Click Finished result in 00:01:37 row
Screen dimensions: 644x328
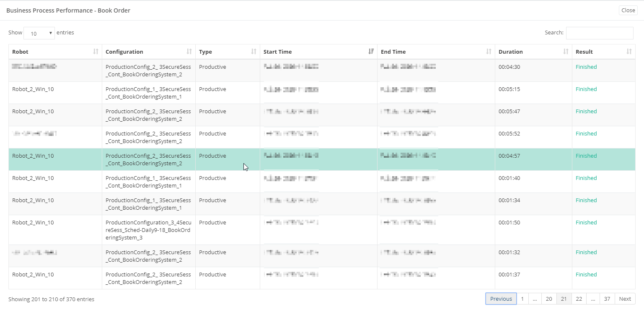point(586,274)
